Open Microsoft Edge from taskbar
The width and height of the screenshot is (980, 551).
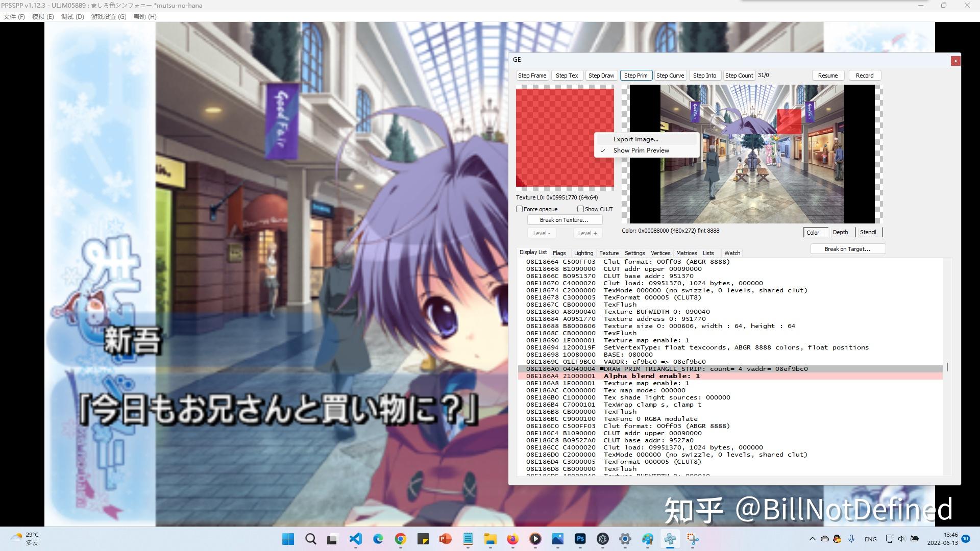tap(378, 539)
